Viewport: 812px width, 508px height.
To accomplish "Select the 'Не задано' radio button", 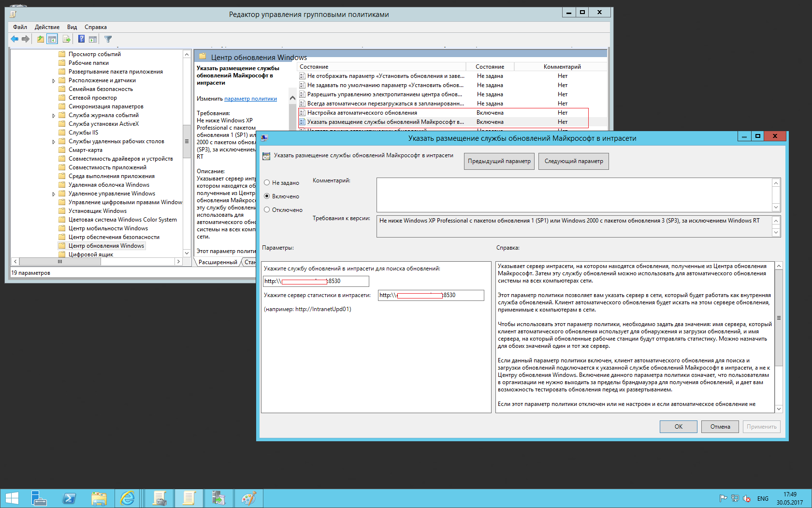I will [267, 183].
